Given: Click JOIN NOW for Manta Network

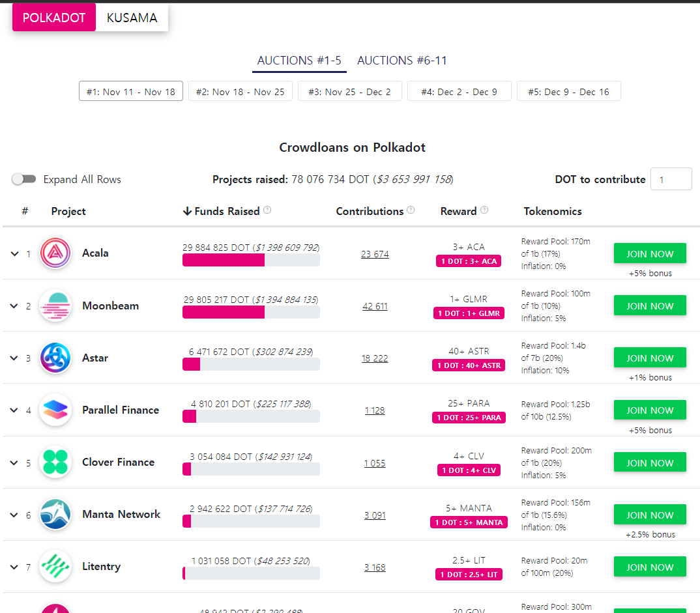Looking at the screenshot, I should click(x=650, y=515).
